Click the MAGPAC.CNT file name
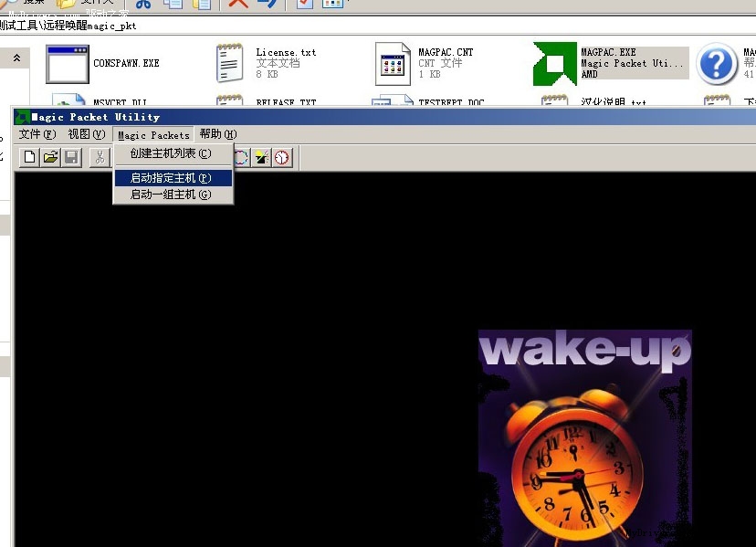This screenshot has height=547, width=756. tap(446, 52)
